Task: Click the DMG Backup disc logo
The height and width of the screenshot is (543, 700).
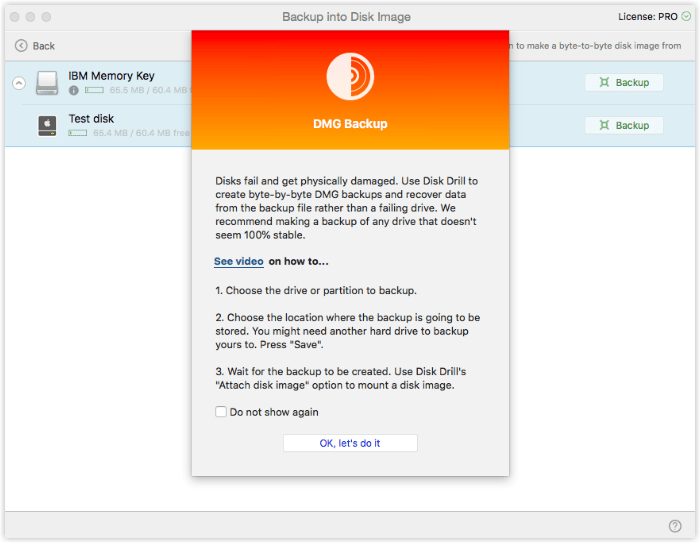Action: coord(350,76)
